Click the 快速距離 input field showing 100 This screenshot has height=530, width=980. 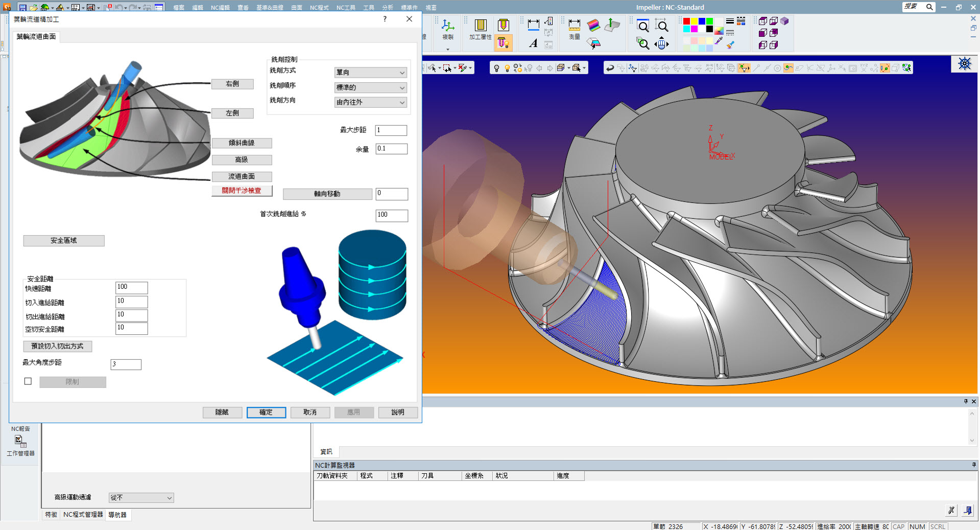click(132, 287)
